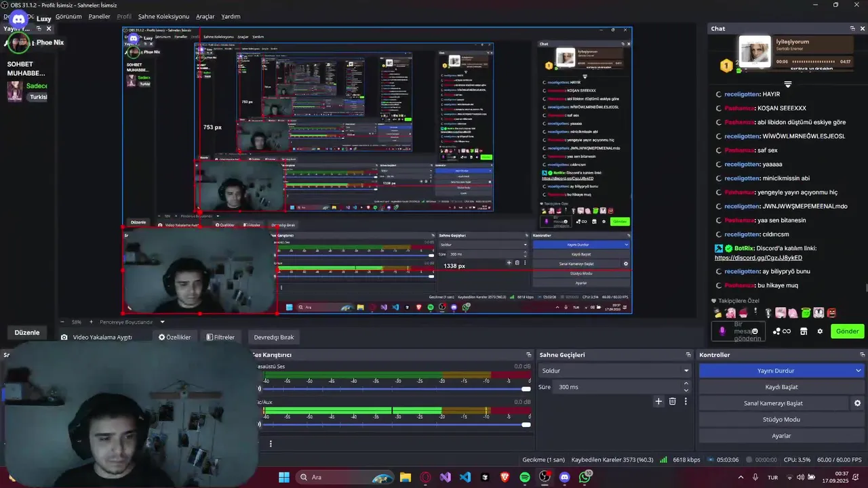
Task: Open Opera browser from the taskbar
Action: coord(425,477)
